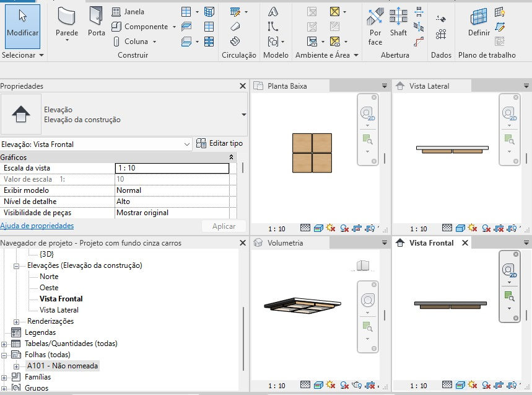Viewport: 532px width, 395px height.
Task: Click the mullion icon in Construir
Action: click(x=209, y=42)
